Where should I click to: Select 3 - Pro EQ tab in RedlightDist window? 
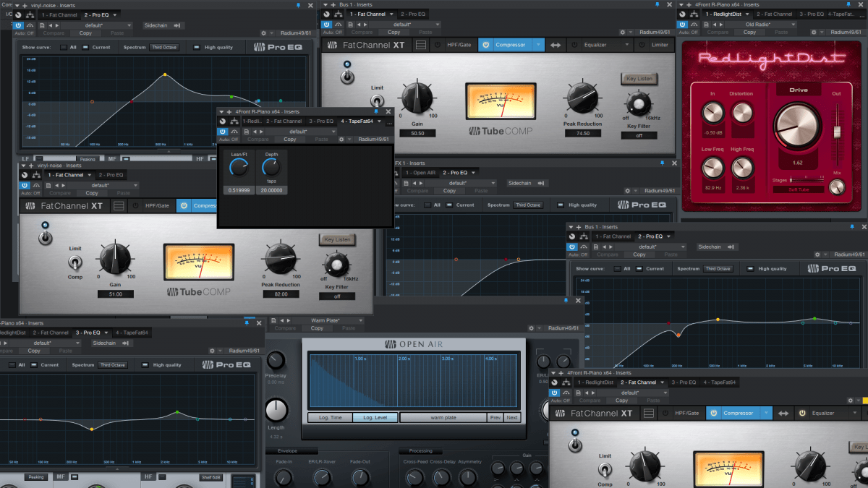point(813,14)
